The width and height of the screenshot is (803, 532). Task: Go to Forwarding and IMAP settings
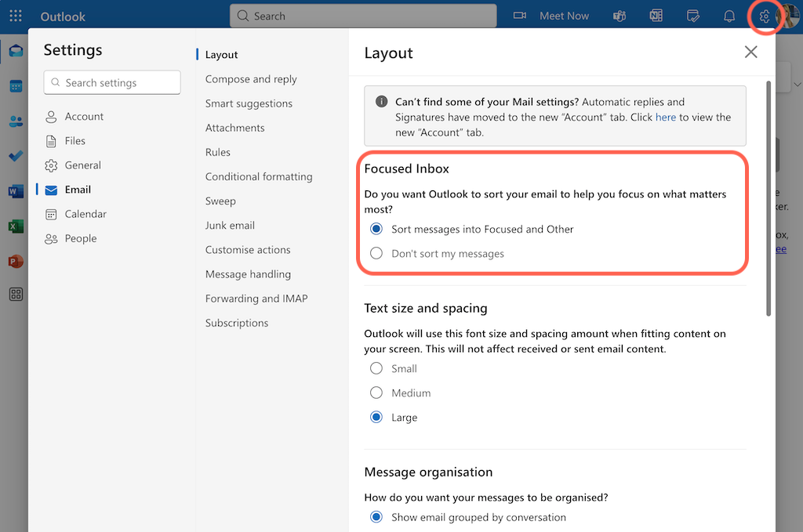pyautogui.click(x=256, y=299)
